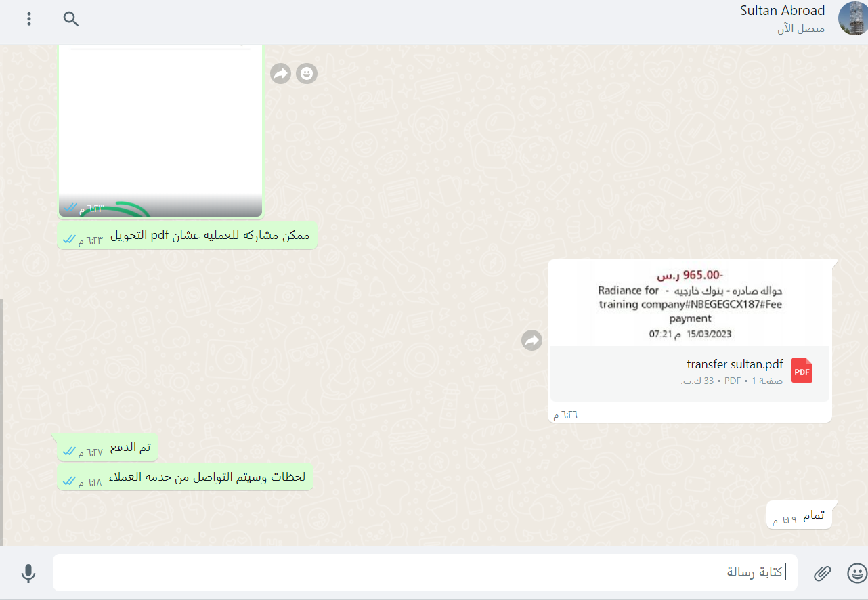Open Sultan Abroad profile picture
Viewport: 868px width, 600px height.
pos(852,19)
